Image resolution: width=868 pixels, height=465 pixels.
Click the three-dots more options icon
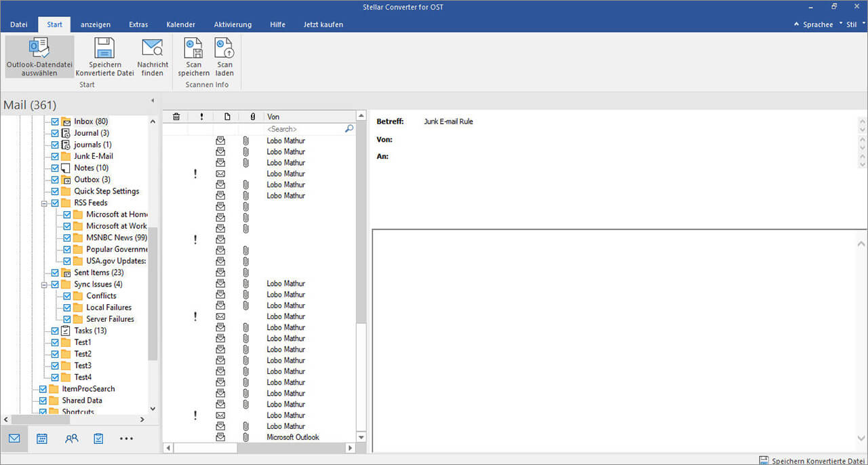[x=126, y=439]
